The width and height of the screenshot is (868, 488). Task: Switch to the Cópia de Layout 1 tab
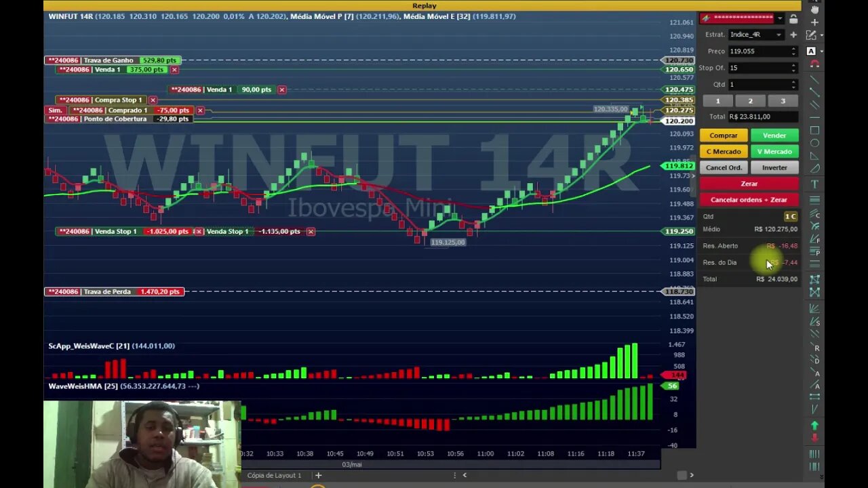click(x=274, y=475)
